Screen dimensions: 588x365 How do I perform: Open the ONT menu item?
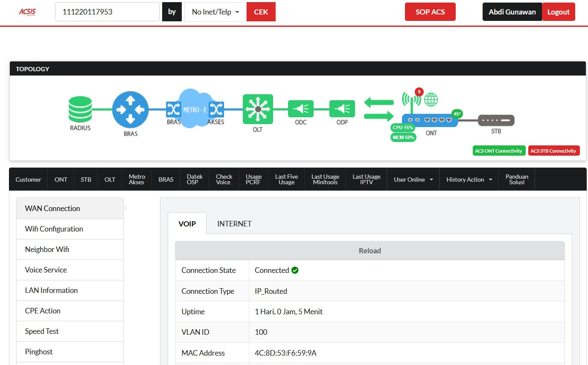pos(61,180)
